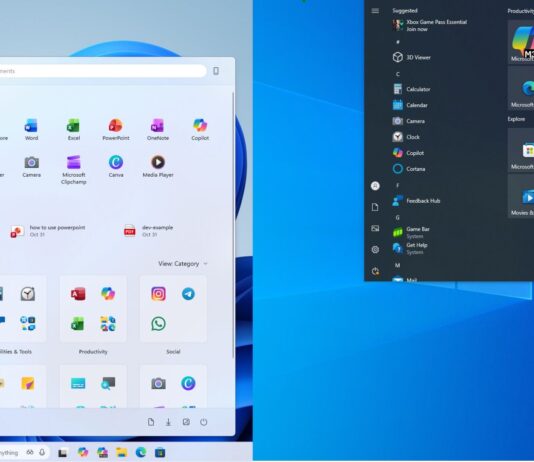This screenshot has width=534, height=462.
Task: Click phone companion icon beside Start search
Action: [216, 71]
